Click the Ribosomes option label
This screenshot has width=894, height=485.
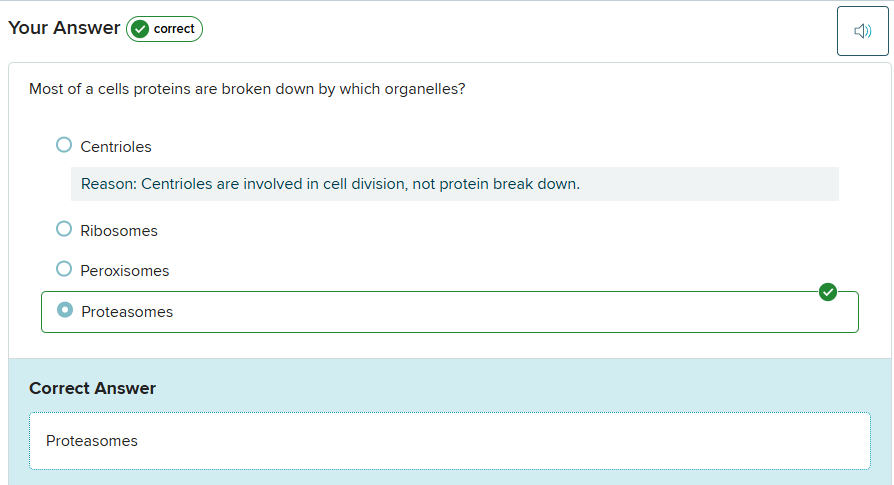pyautogui.click(x=119, y=231)
